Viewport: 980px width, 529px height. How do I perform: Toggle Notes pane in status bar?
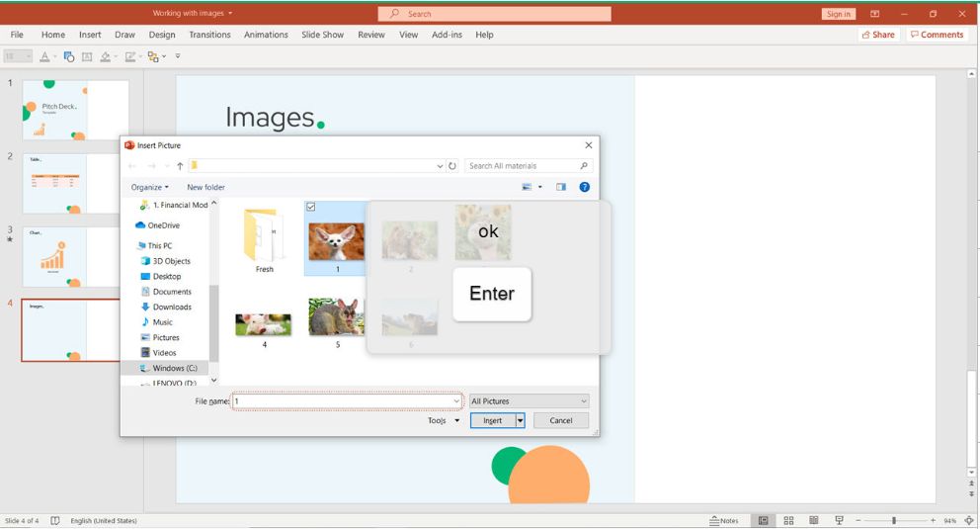click(x=724, y=520)
